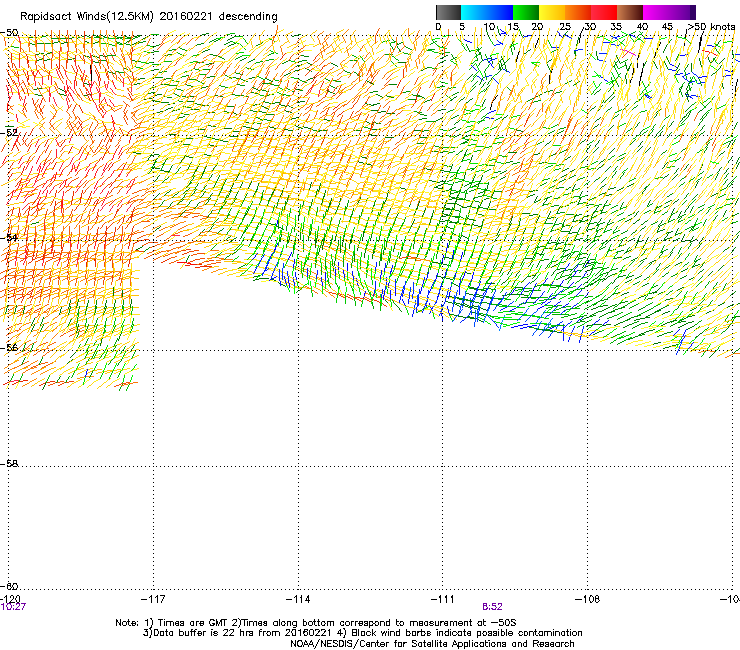Select the '20160221' date in the title

click(x=186, y=17)
